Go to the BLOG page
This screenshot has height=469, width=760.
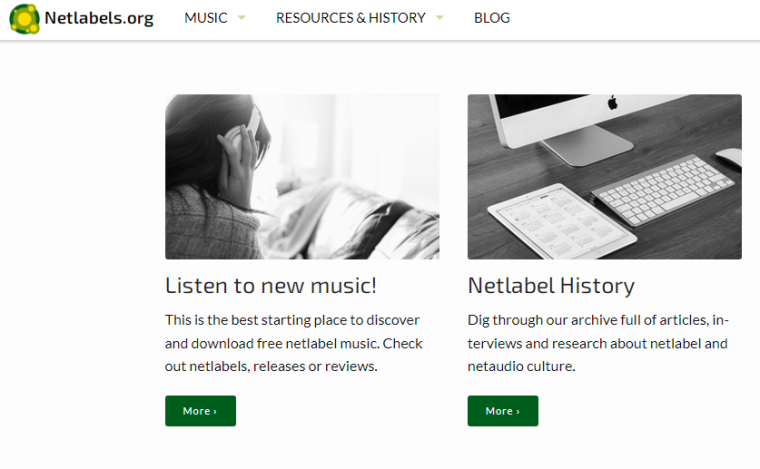click(492, 18)
